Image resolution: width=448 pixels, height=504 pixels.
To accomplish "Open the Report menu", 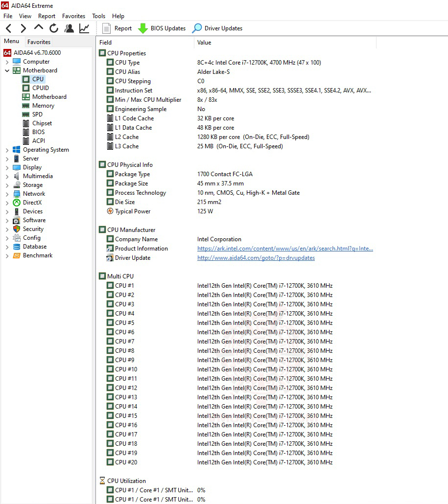I will (x=47, y=16).
